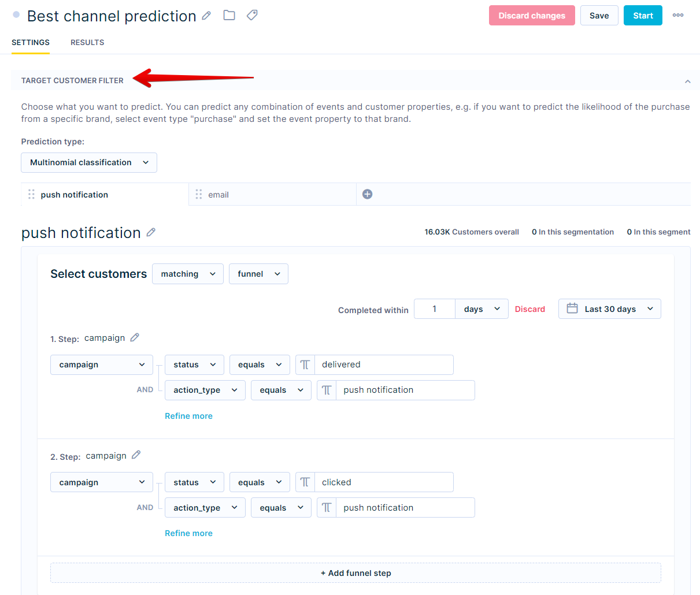Click the tag icon beside the prediction name
The width and height of the screenshot is (700, 595).
tap(251, 16)
